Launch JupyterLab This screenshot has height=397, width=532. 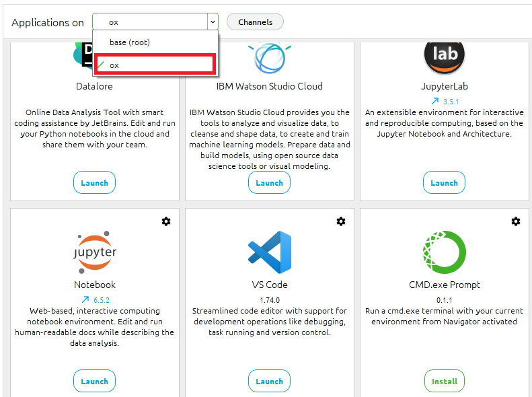coord(444,182)
